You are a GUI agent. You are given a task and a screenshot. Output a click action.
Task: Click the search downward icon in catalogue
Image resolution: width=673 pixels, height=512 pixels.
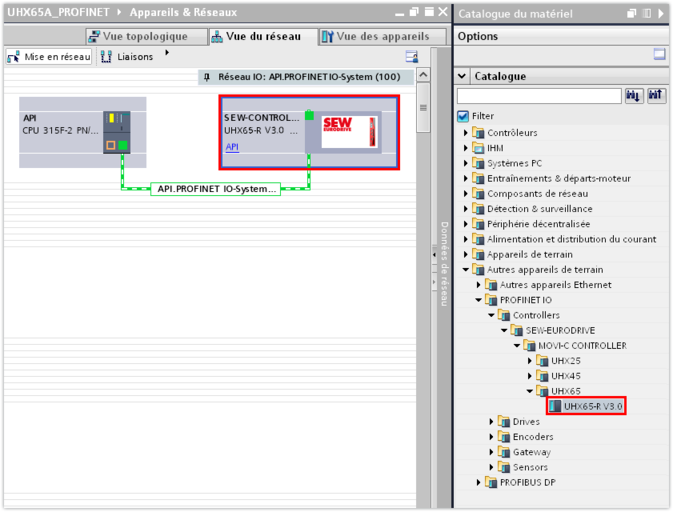(634, 96)
